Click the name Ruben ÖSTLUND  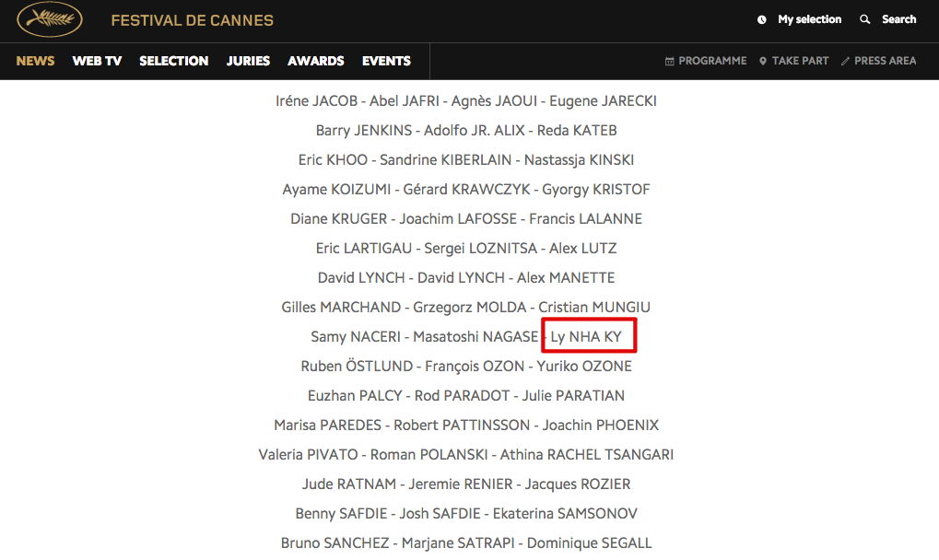coord(357,367)
